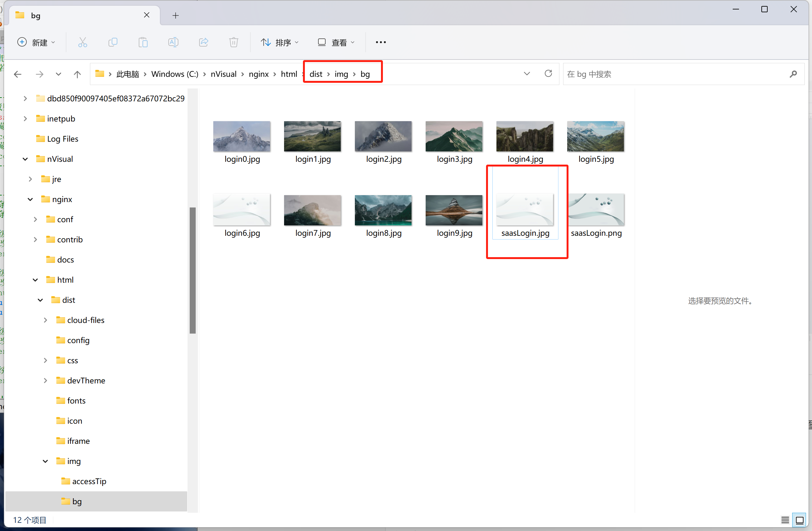Open the address bar history dropdown
The height and width of the screenshot is (531, 812).
tap(527, 74)
